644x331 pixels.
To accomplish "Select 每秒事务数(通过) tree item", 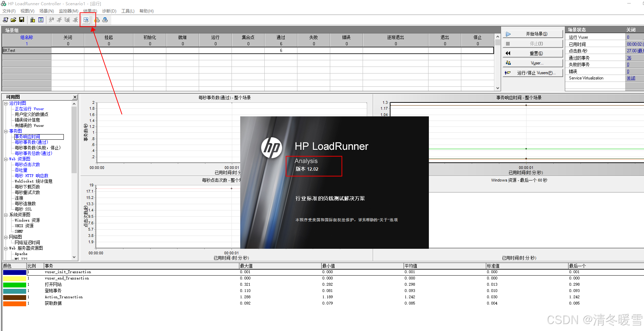I will coord(31,143).
